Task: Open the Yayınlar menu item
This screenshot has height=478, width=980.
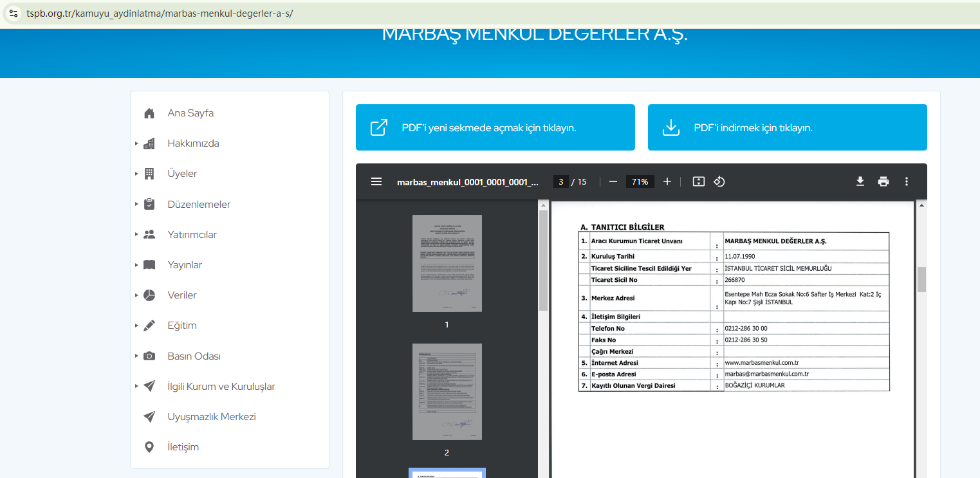Action: tap(185, 265)
